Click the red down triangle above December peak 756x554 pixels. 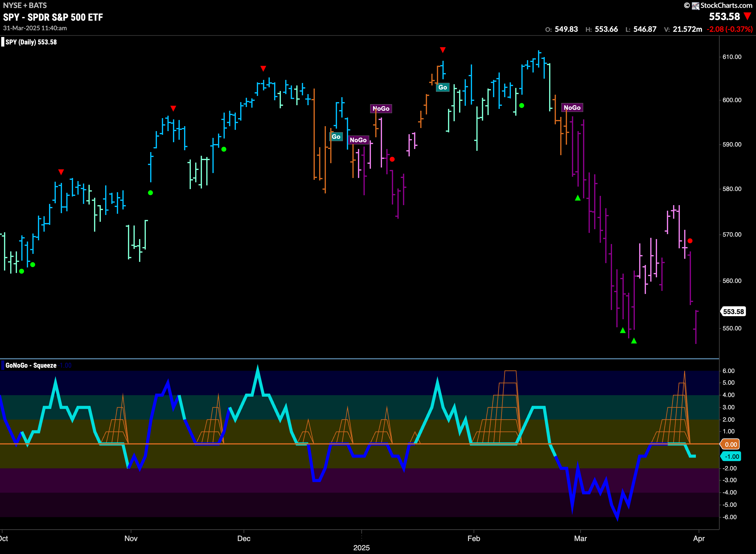(263, 68)
